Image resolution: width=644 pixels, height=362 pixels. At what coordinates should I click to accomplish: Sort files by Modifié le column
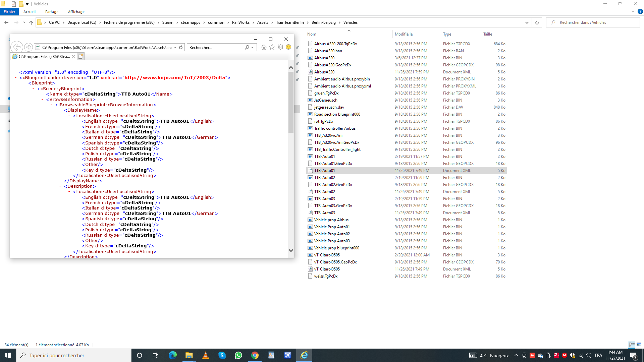coord(404,34)
